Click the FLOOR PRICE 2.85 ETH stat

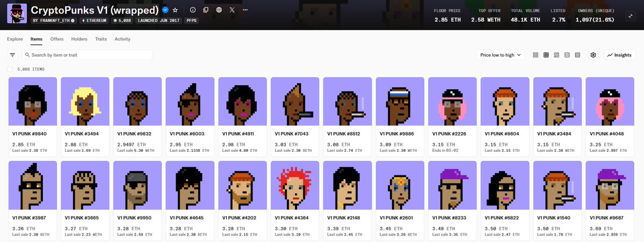(447, 15)
